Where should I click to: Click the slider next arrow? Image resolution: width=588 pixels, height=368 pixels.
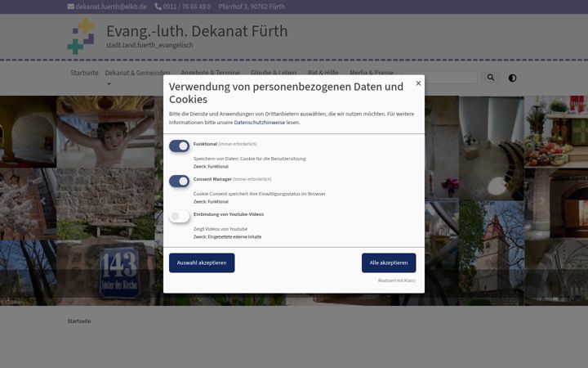[x=542, y=200]
